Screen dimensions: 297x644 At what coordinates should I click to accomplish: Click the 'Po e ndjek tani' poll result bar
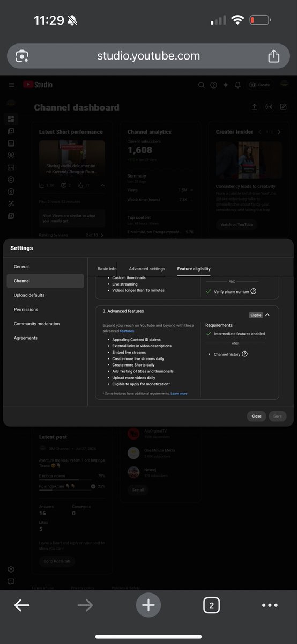coord(72,487)
